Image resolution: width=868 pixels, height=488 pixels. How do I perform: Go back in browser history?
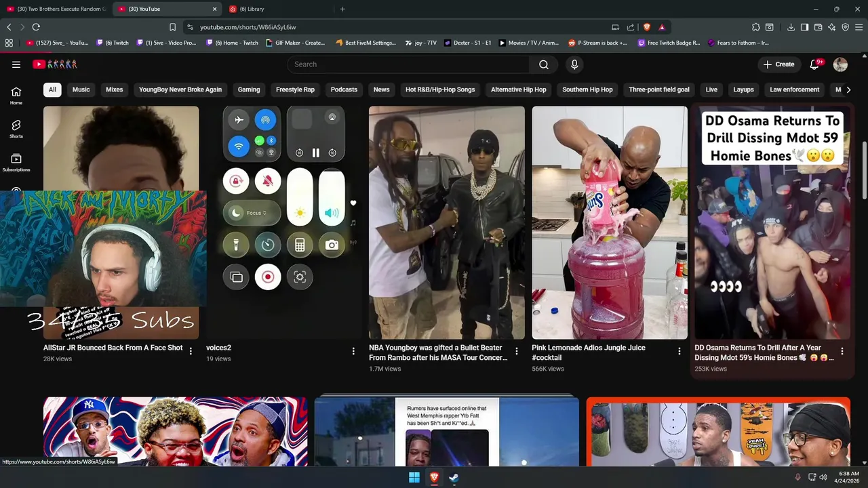(9, 27)
